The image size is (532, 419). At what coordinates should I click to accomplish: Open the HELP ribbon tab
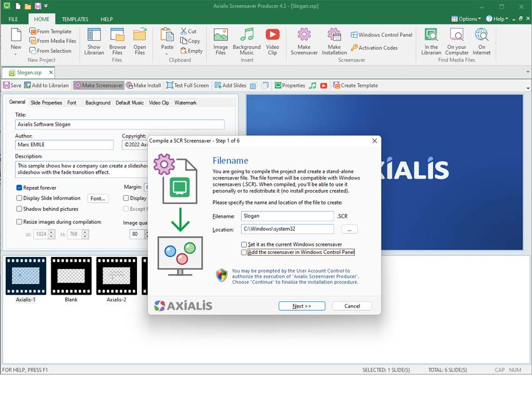tap(106, 19)
